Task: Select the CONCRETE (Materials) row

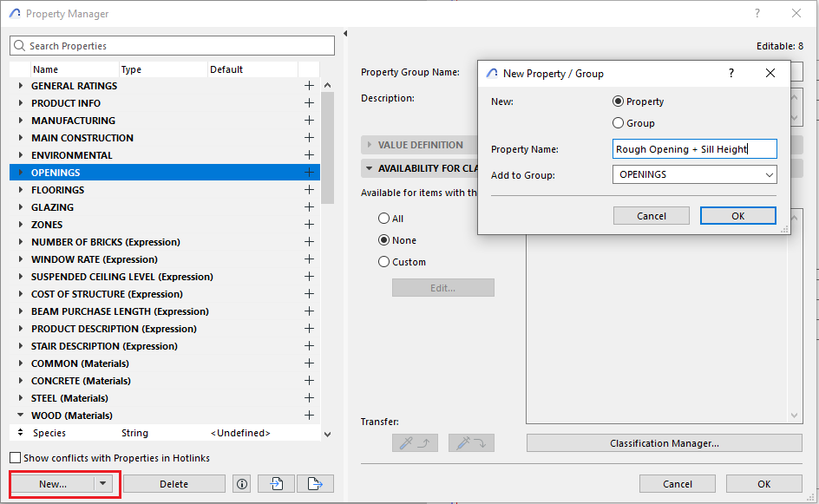Action: click(165, 380)
